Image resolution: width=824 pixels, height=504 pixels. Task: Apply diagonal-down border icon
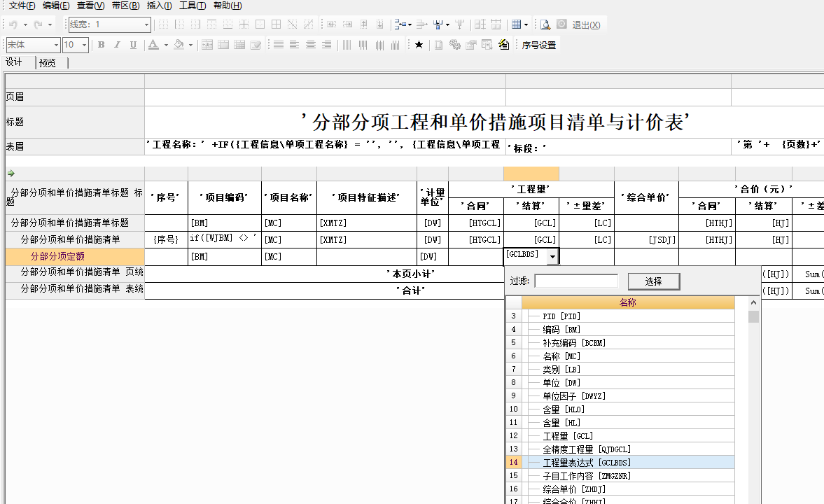[x=292, y=24]
